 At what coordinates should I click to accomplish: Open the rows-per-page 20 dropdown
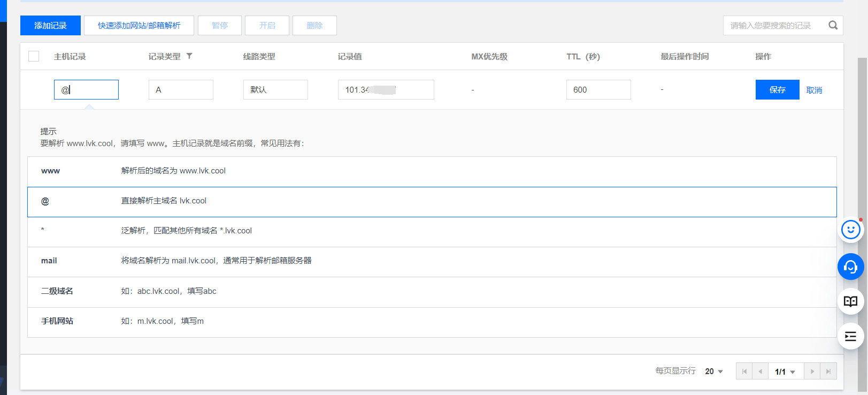point(714,371)
